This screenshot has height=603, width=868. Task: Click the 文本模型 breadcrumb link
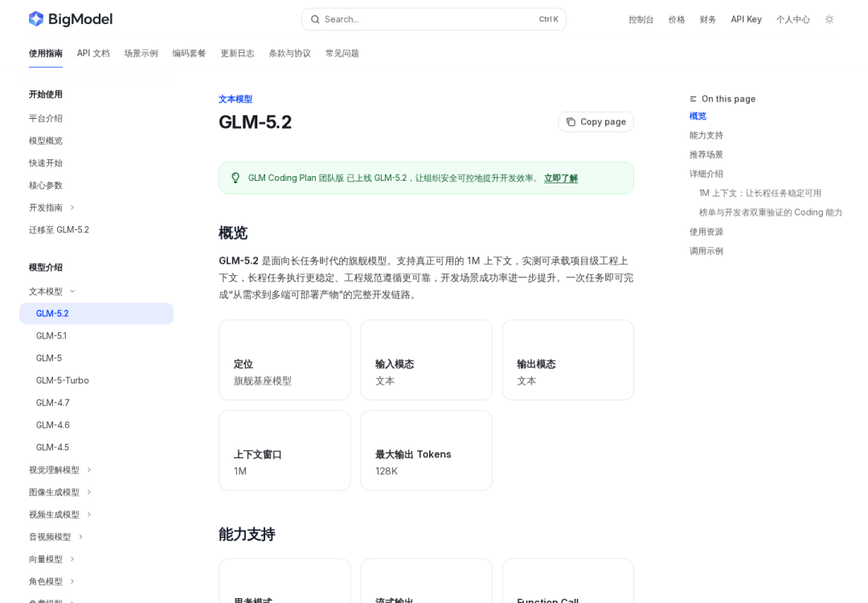[x=235, y=99]
